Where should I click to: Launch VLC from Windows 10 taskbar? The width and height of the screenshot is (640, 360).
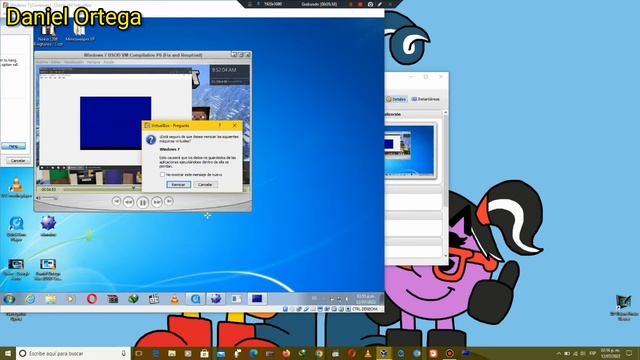pos(368,353)
